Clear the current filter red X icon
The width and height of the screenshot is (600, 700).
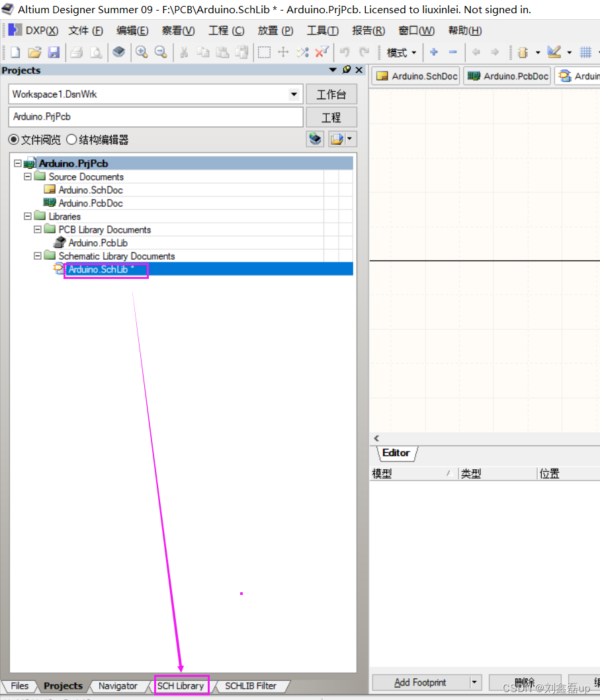(321, 52)
